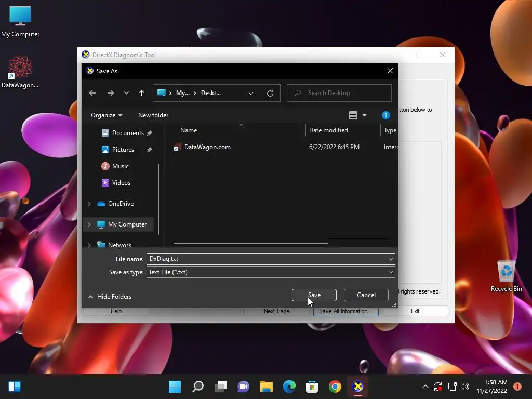Open the File name dropdown arrow
Viewport: 532px width, 399px height.
[x=391, y=259]
